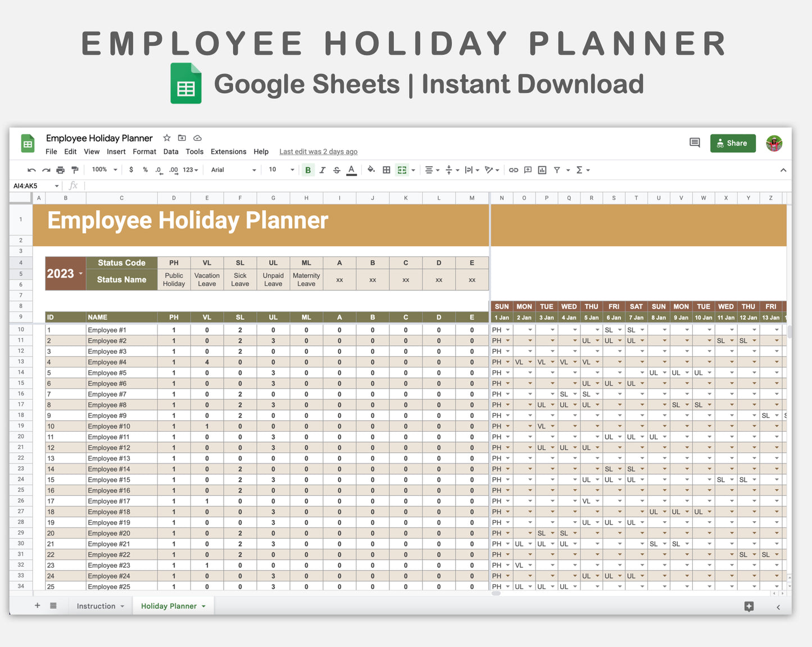
Task: Select the paint format tool
Action: [x=75, y=170]
